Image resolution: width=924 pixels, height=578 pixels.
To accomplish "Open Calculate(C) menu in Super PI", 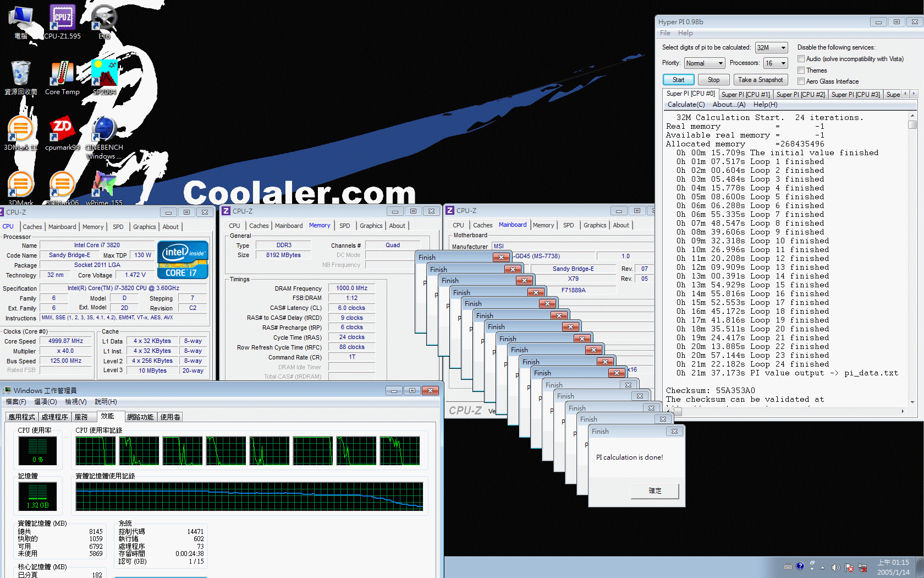I will tap(686, 105).
